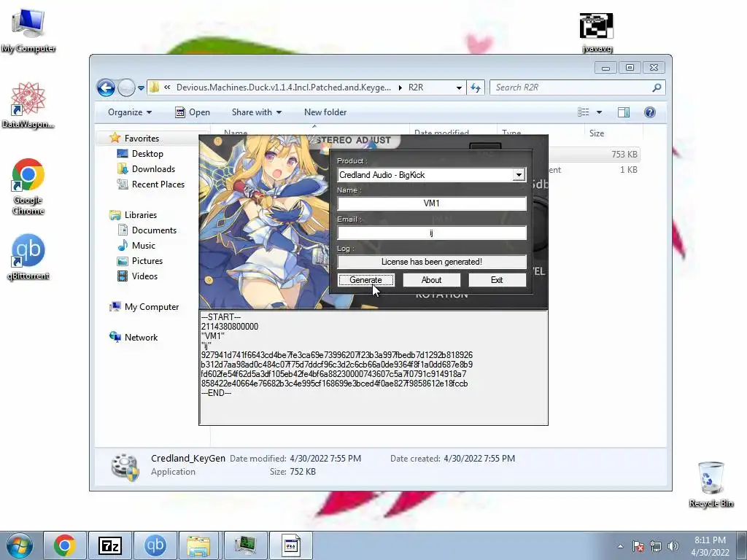The image size is (747, 560).
Task: Click the Exit button in keygen
Action: (497, 280)
